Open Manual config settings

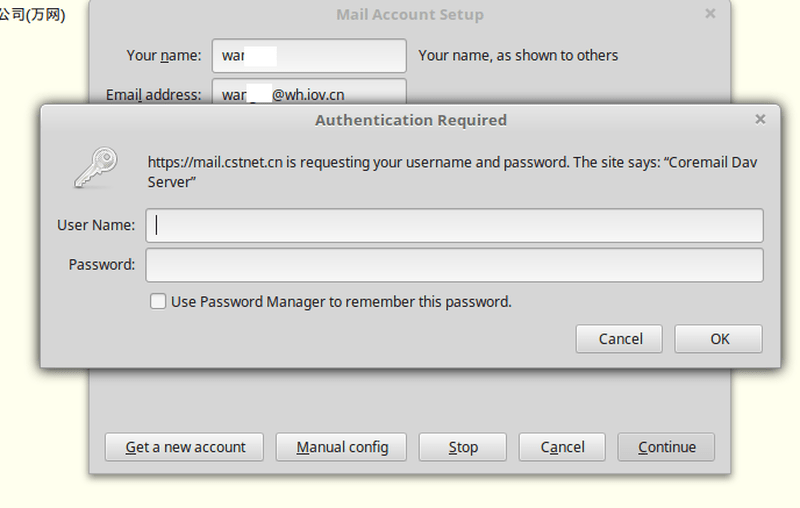pos(342,447)
